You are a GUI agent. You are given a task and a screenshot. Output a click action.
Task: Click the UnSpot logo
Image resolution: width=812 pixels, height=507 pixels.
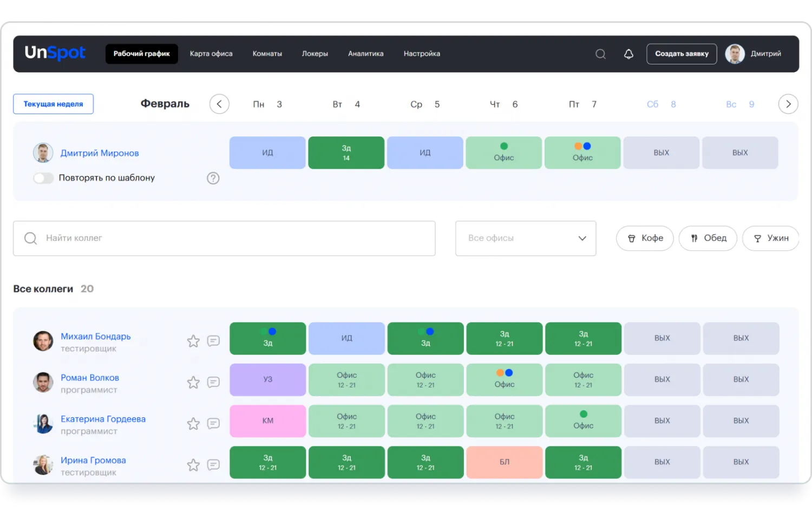click(55, 53)
